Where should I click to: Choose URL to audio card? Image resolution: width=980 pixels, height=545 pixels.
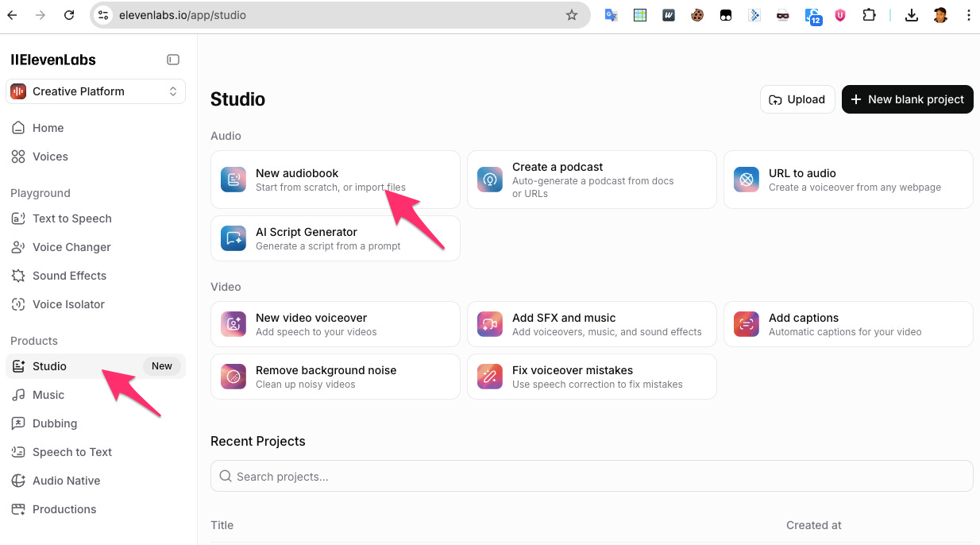tap(848, 180)
